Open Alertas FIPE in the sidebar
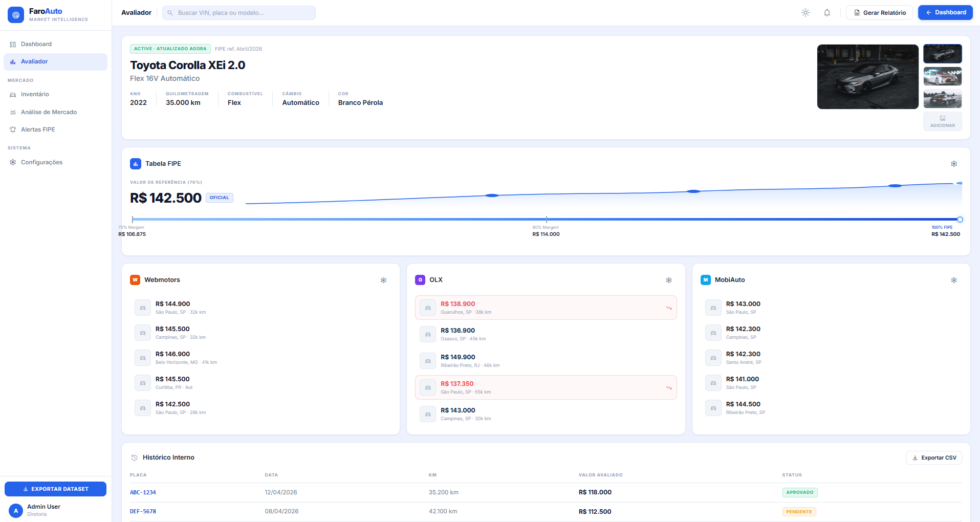The width and height of the screenshot is (980, 522). pos(56,129)
